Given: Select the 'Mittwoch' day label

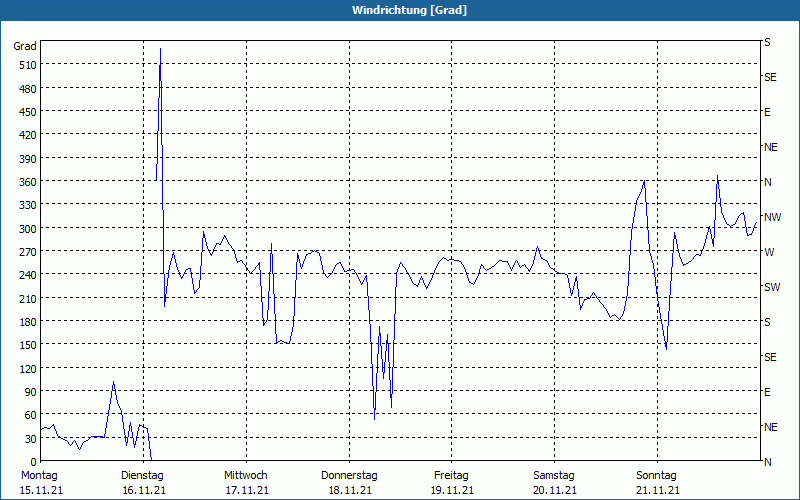Looking at the screenshot, I should [246, 476].
